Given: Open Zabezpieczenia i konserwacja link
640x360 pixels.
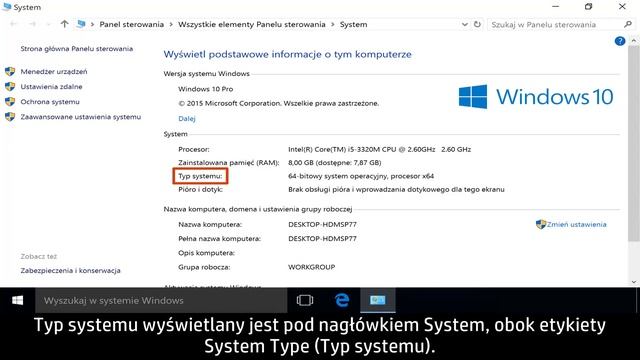Looking at the screenshot, I should (x=71, y=271).
